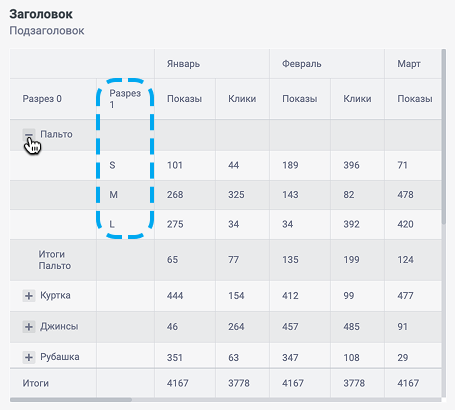Expand the Куртка row
Image resolution: width=455 pixels, height=410 pixels.
(29, 296)
